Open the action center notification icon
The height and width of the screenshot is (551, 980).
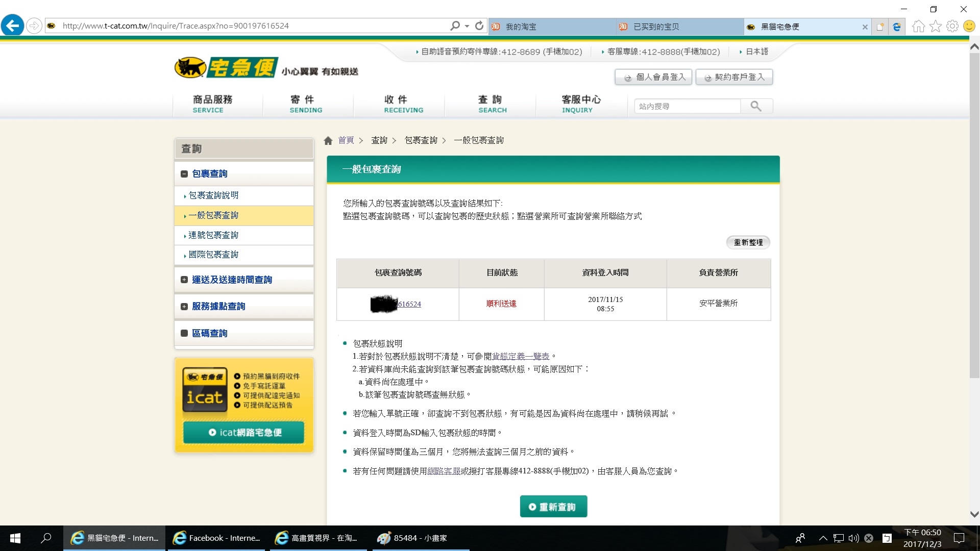(959, 538)
